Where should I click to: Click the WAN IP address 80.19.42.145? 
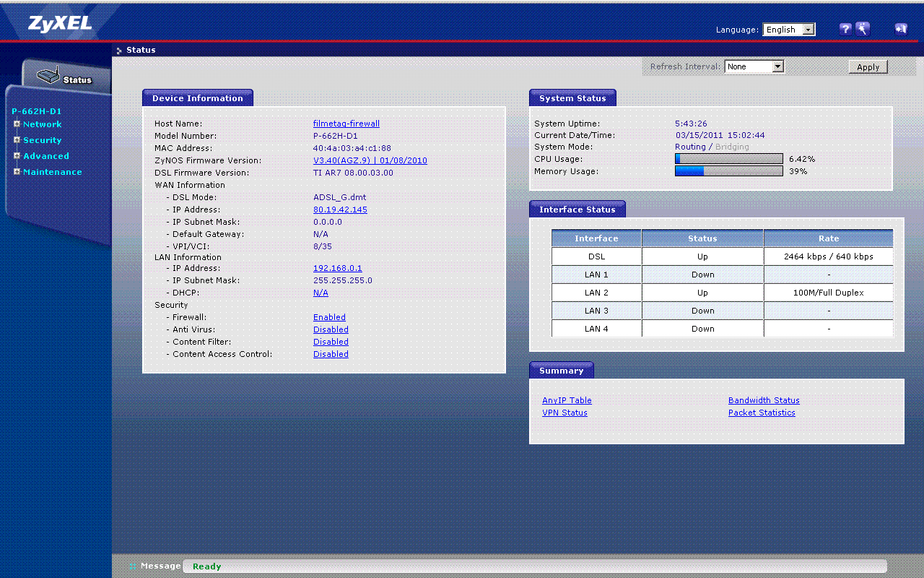(340, 210)
